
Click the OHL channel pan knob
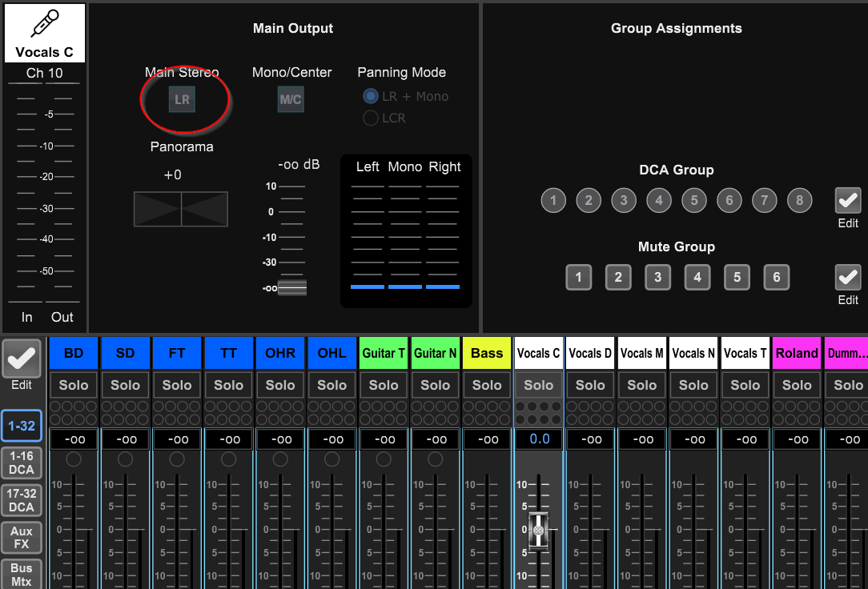[x=332, y=459]
